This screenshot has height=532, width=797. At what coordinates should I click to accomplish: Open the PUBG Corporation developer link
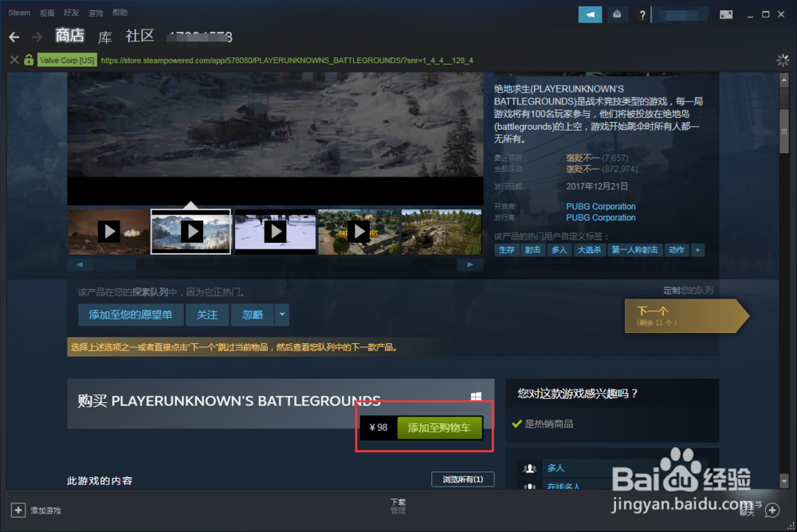601,206
